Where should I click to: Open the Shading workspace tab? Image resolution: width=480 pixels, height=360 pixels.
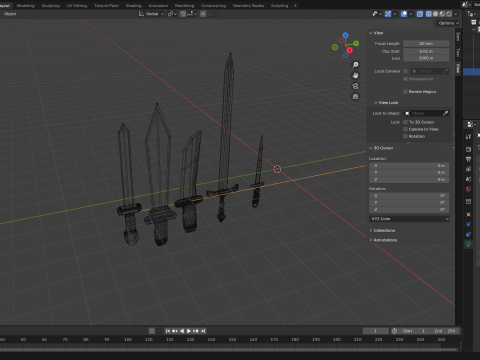click(133, 6)
